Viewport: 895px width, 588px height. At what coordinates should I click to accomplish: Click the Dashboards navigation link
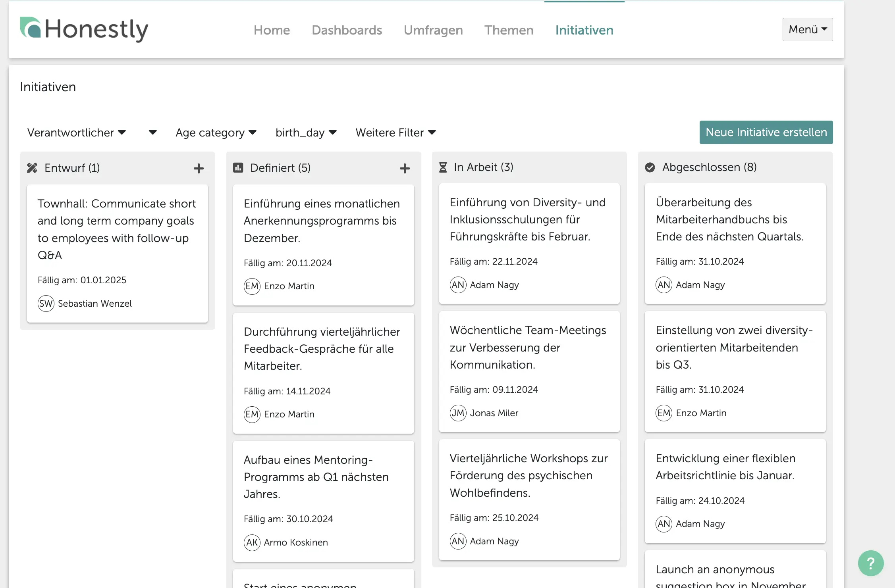tap(346, 29)
